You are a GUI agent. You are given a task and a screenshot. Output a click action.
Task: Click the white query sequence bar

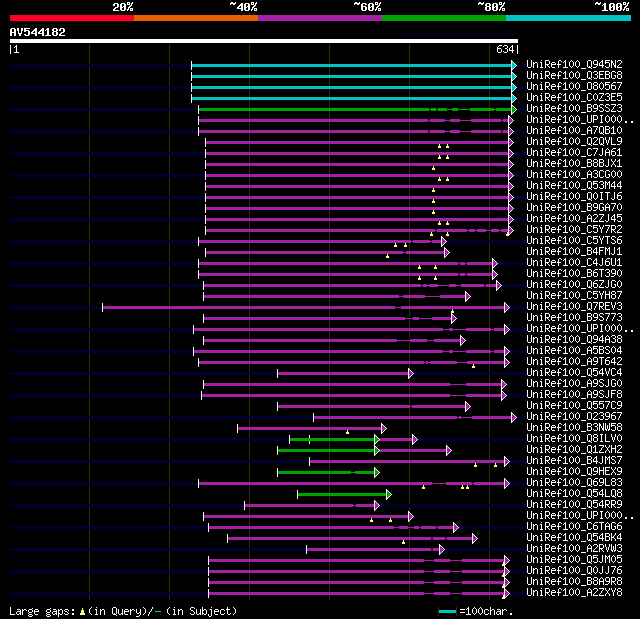pyautogui.click(x=264, y=41)
